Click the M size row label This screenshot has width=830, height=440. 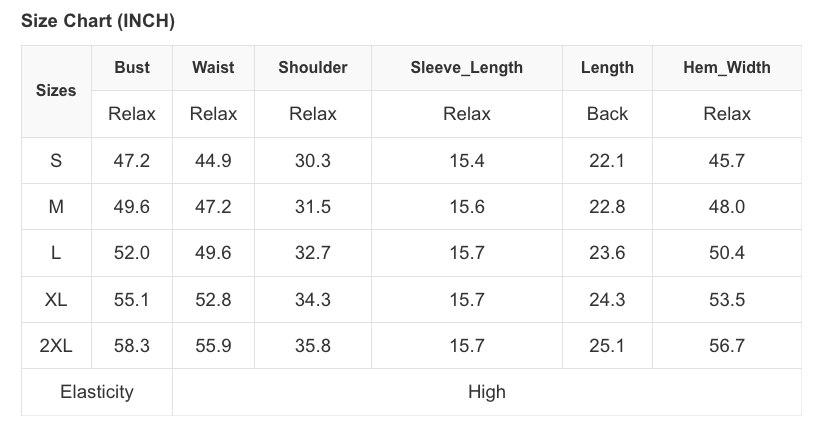click(56, 207)
